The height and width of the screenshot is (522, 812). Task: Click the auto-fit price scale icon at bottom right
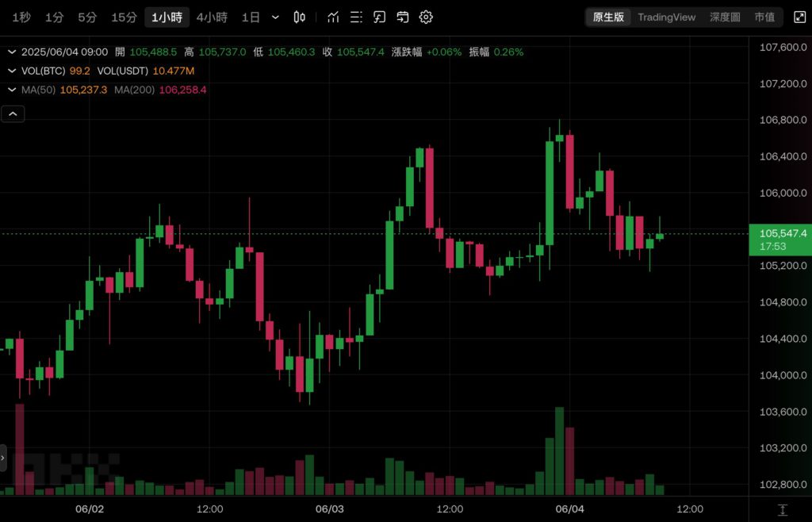point(783,509)
